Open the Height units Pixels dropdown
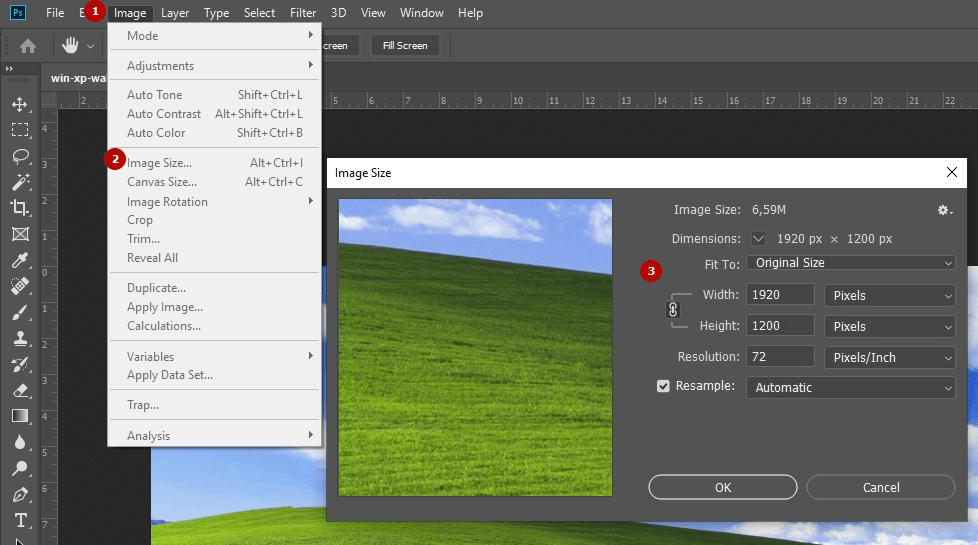978x545 pixels. pyautogui.click(x=889, y=327)
